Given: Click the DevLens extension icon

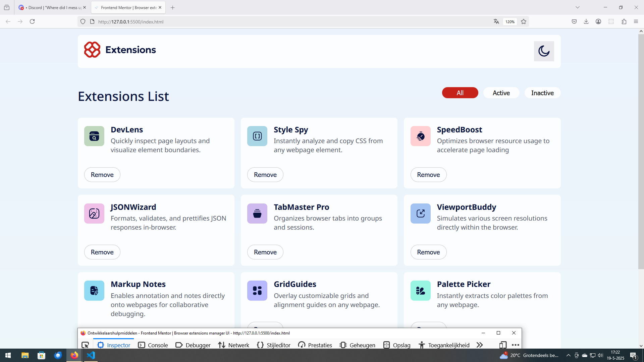Looking at the screenshot, I should click(x=94, y=136).
